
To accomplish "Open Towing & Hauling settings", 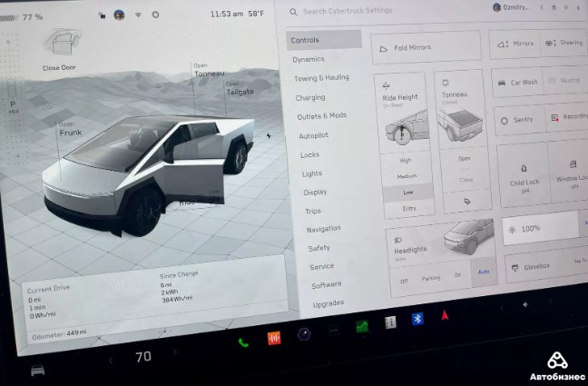I will (x=321, y=78).
